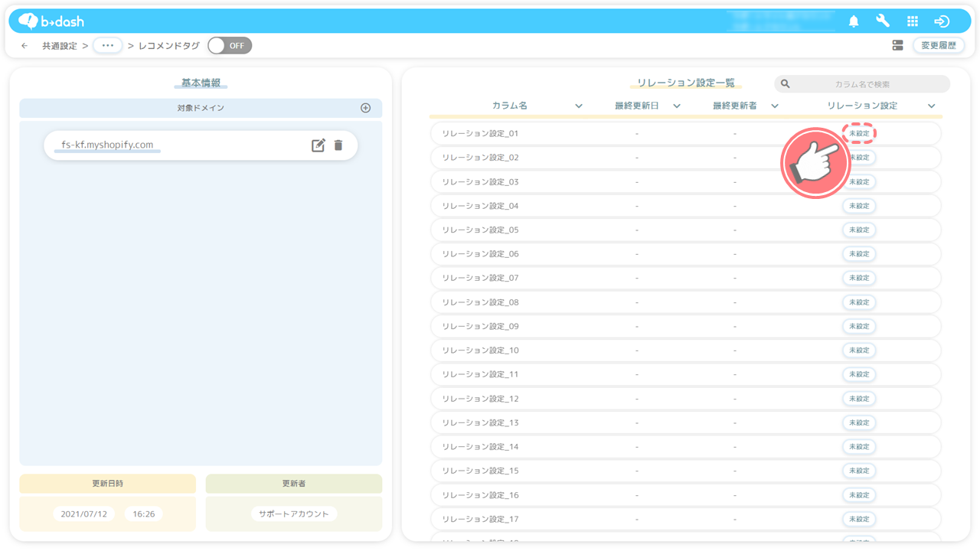This screenshot has width=980, height=551.
Task: Click the 更新者 label
Action: pyautogui.click(x=294, y=484)
